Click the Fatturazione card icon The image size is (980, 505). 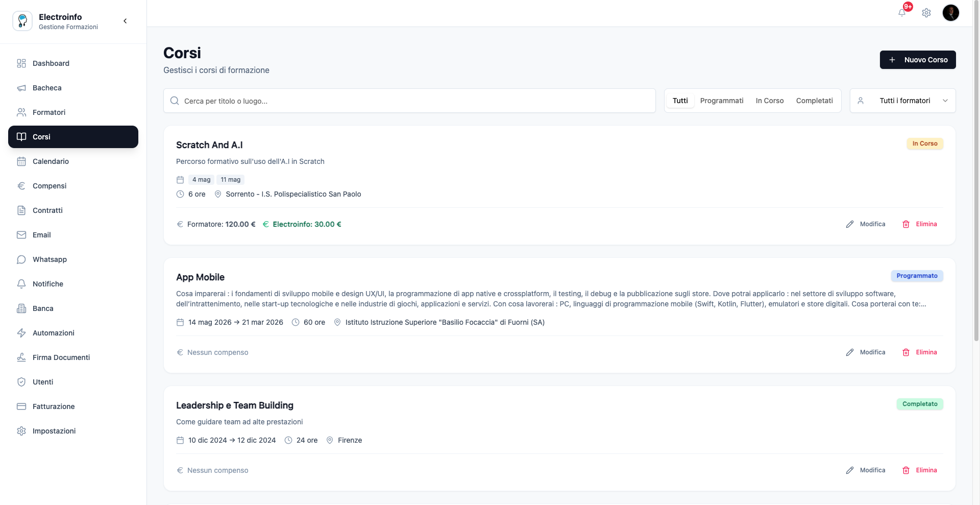point(21,406)
